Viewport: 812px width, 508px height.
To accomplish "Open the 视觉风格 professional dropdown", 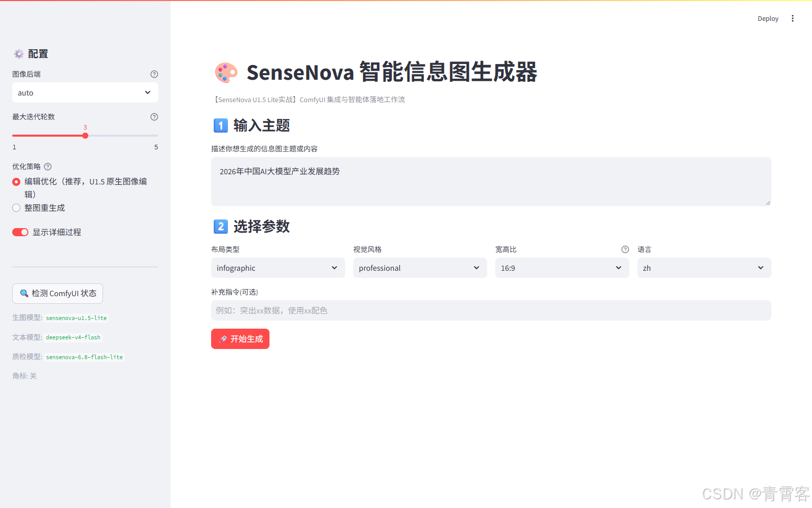I will [x=420, y=268].
